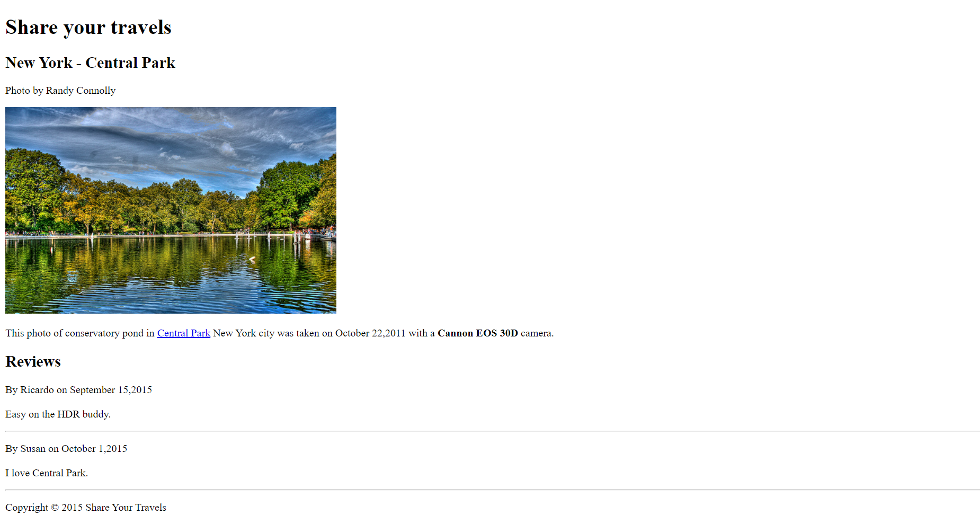Select the 'New York - Central Park' subheading

coord(90,63)
